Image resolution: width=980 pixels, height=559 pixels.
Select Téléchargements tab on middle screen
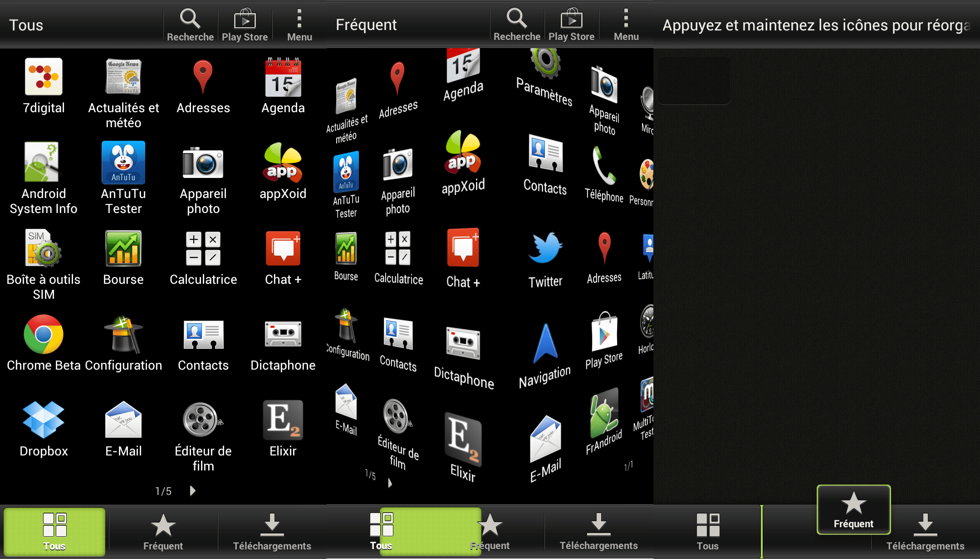point(599,532)
